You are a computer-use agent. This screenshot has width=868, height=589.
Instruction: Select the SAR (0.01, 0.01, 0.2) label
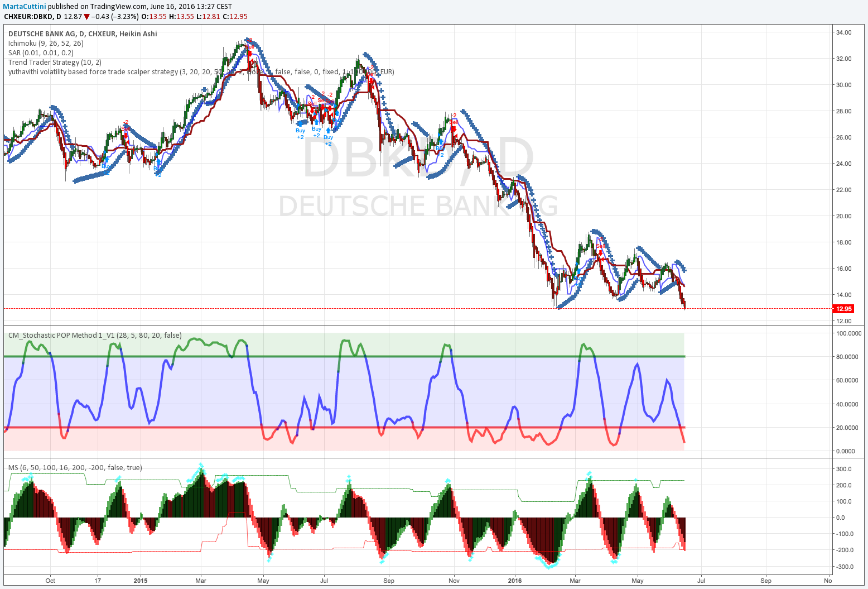tap(41, 52)
